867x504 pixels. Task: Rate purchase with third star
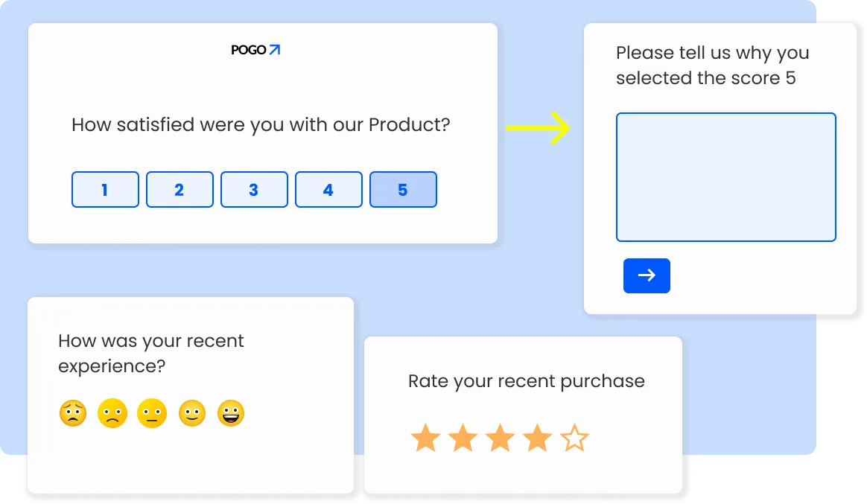pyautogui.click(x=501, y=438)
